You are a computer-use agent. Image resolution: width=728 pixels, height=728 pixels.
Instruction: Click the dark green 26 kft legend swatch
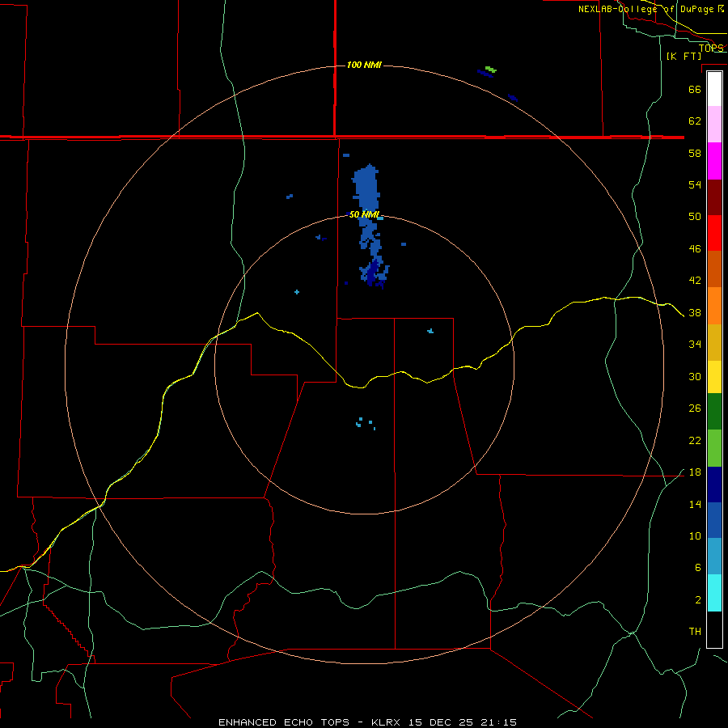coord(714,412)
